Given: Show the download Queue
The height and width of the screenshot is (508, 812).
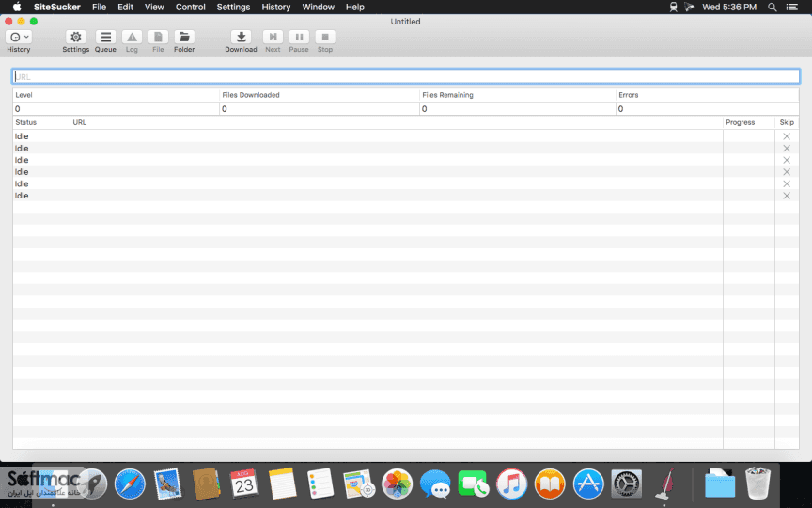Looking at the screenshot, I should click(105, 37).
